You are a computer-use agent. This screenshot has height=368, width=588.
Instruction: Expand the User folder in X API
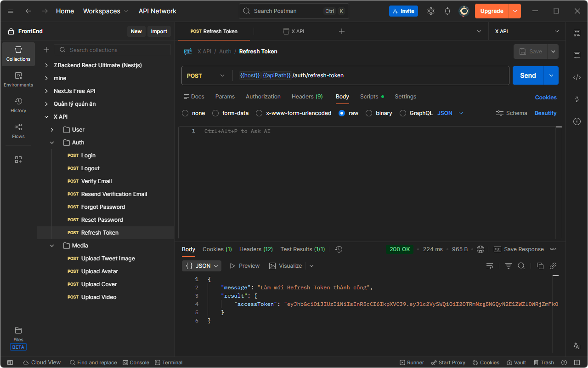(52, 130)
